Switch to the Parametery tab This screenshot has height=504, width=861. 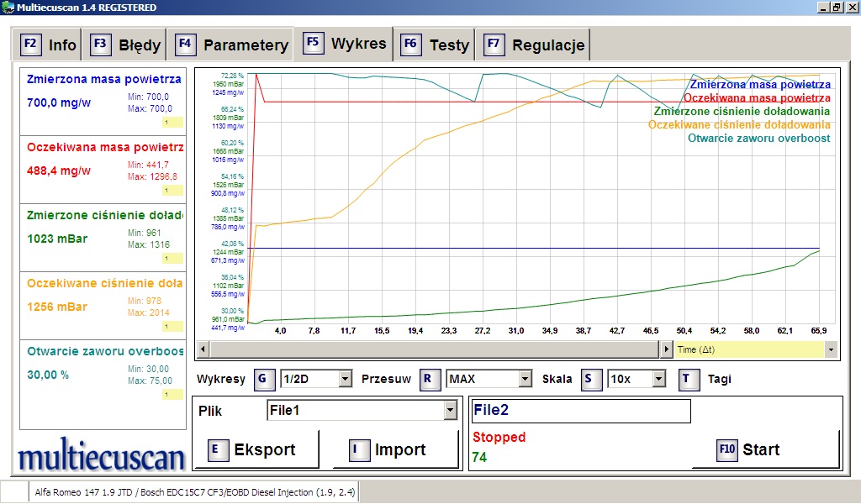click(x=232, y=45)
